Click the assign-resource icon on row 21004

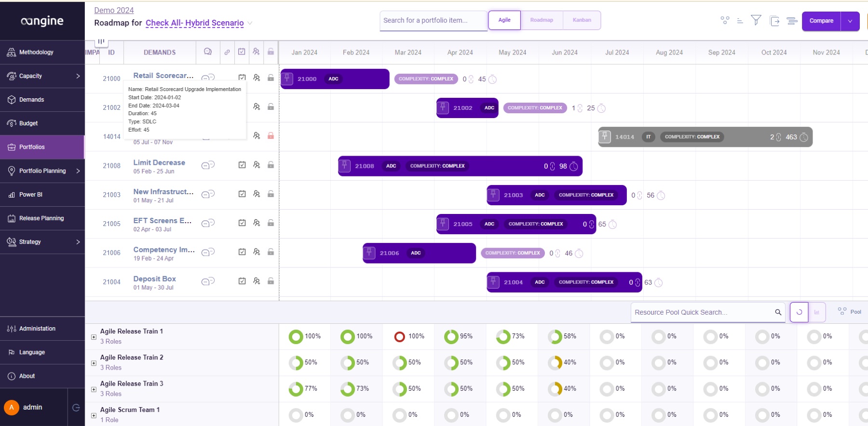pos(257,281)
